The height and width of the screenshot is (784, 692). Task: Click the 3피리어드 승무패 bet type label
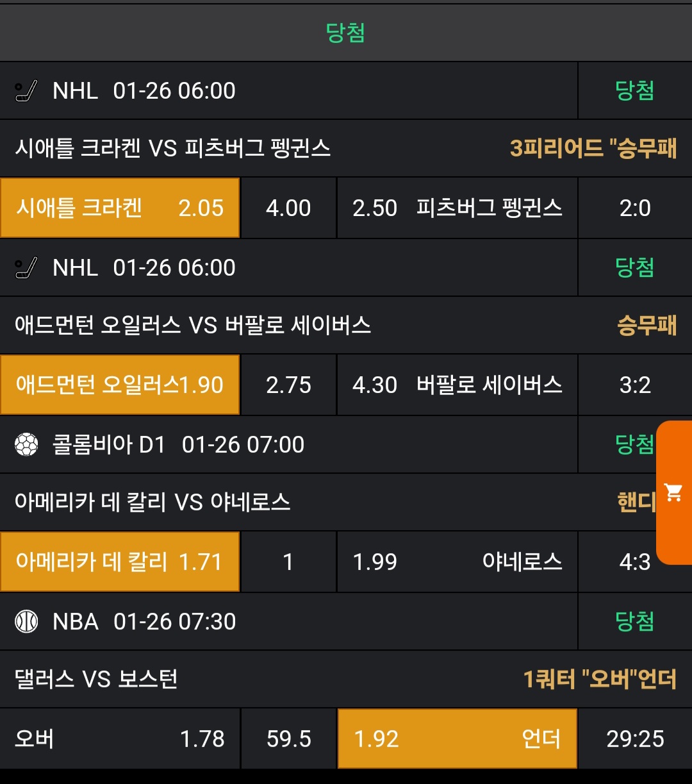593,149
